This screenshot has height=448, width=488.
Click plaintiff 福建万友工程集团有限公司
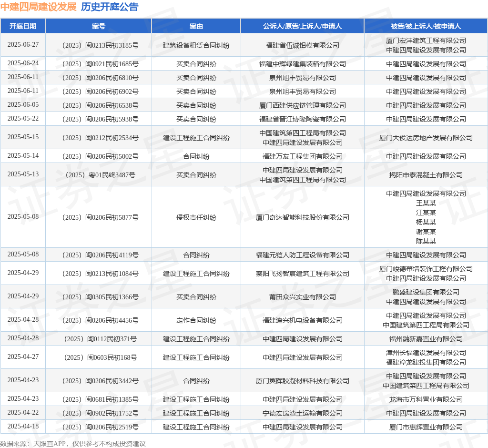pyautogui.click(x=303, y=157)
